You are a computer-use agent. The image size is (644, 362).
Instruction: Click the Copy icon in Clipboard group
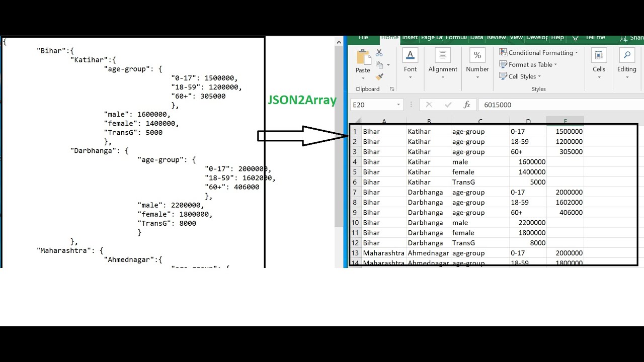[380, 64]
